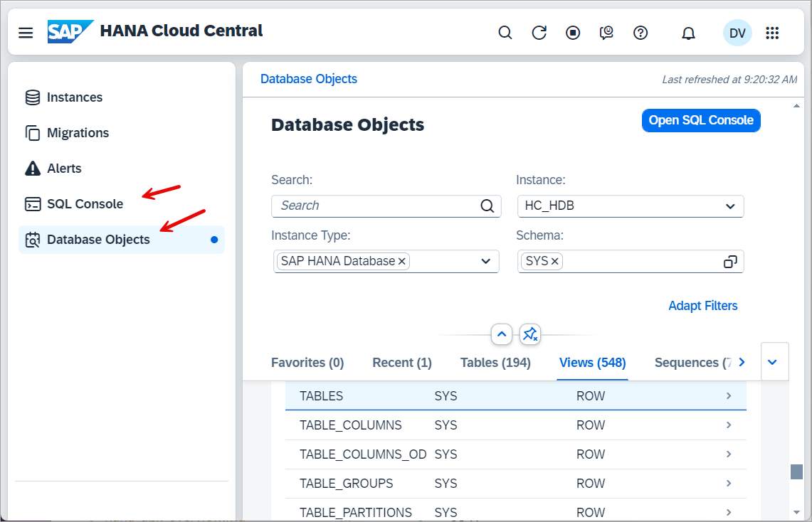812x522 pixels.
Task: Go to Alerts in the sidebar
Action: tap(64, 168)
